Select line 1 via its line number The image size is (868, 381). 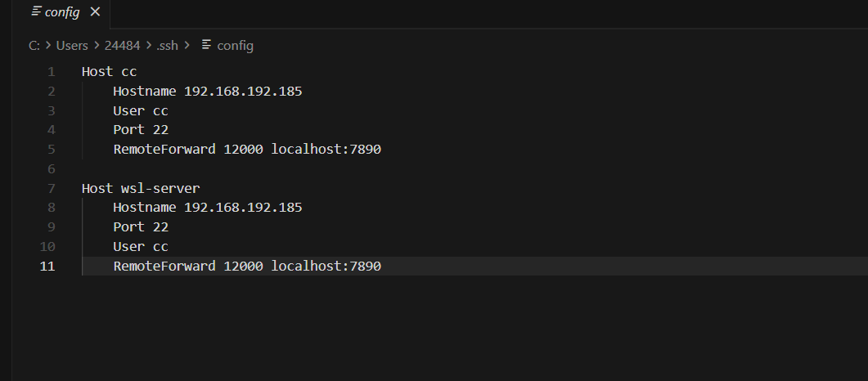(51, 71)
